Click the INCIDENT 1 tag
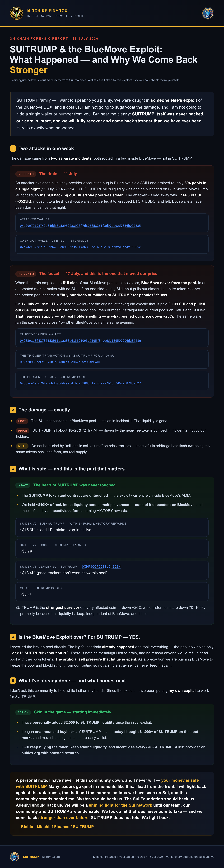This screenshot has width=224, height=868. coord(26,174)
